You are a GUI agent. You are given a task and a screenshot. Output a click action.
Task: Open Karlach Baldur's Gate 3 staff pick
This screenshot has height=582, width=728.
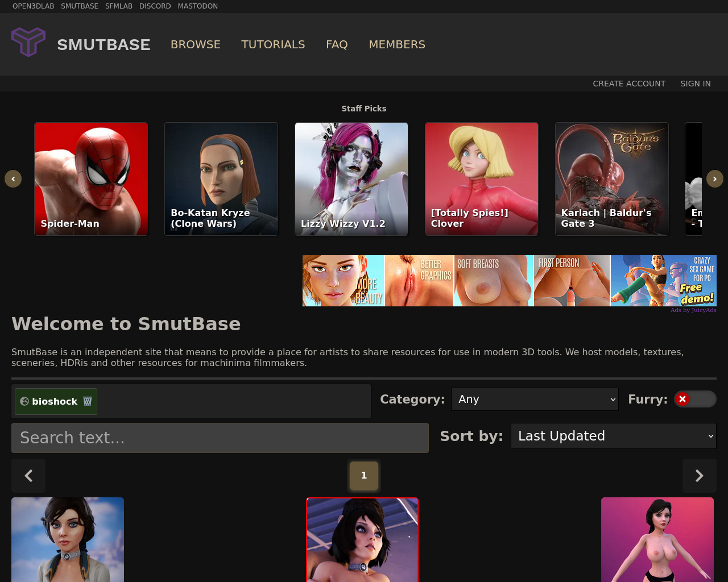612,179
